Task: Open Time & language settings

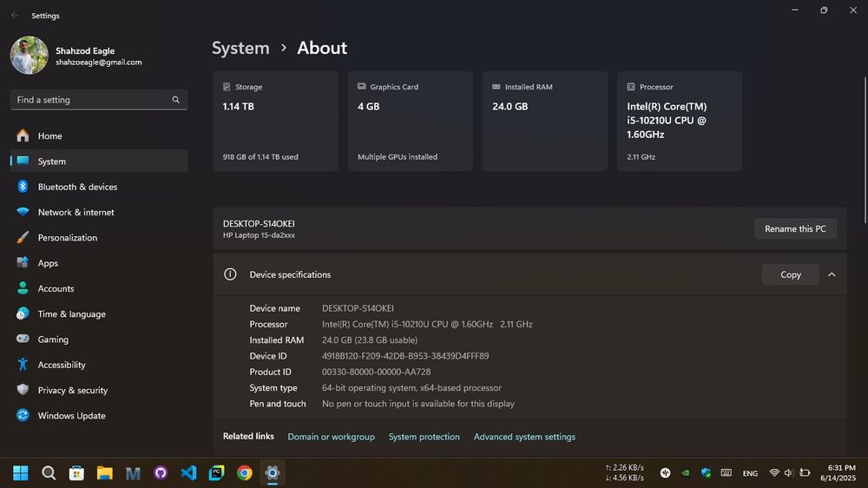Action: (99, 314)
